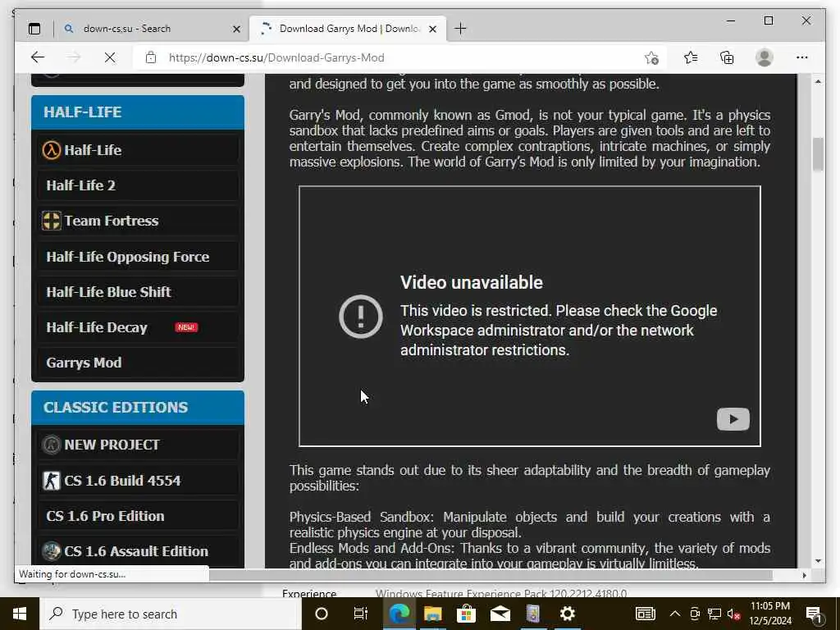Open Settings gear on taskbar
This screenshot has width=840, height=630.
point(568,614)
